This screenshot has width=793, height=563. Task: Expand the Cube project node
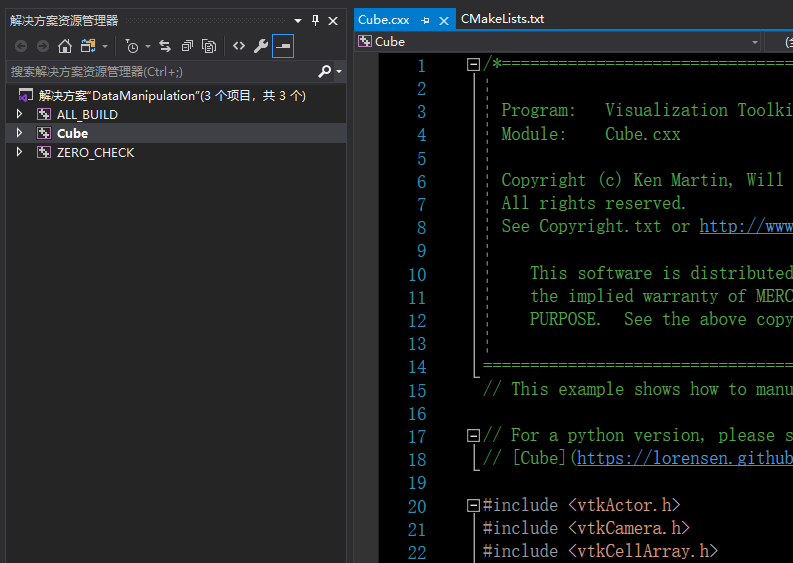(x=19, y=133)
